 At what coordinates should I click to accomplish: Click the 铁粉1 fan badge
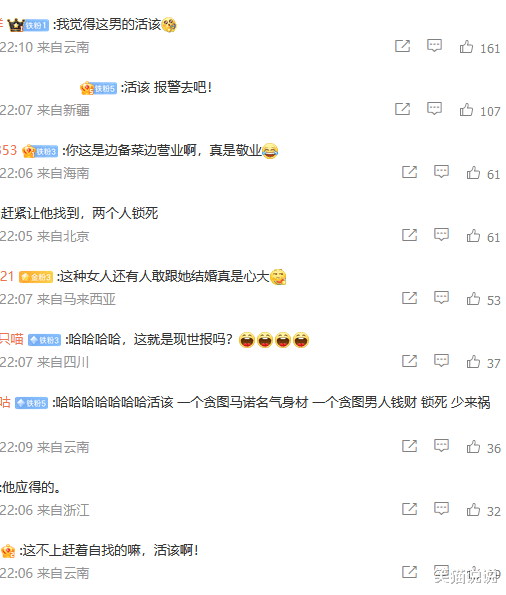36,25
